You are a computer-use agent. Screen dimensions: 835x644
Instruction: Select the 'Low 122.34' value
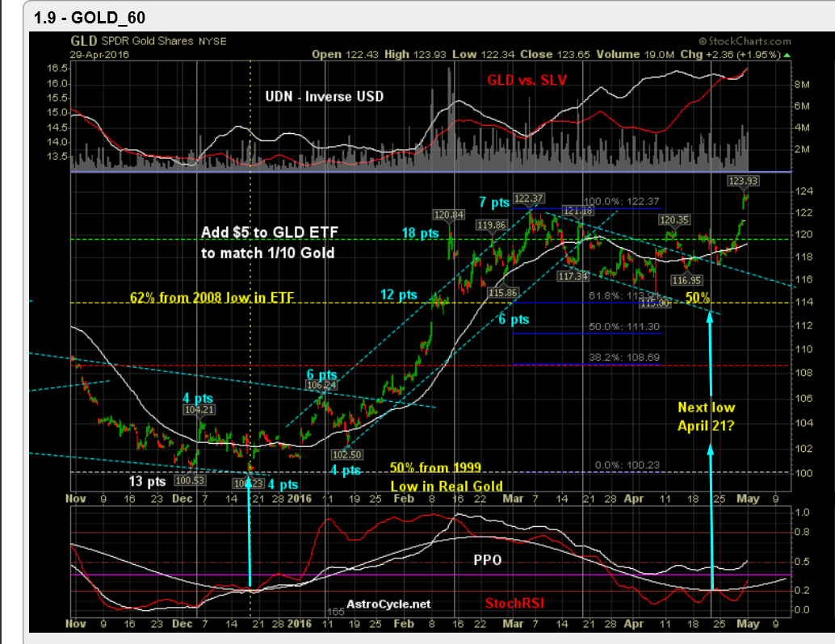(x=484, y=54)
